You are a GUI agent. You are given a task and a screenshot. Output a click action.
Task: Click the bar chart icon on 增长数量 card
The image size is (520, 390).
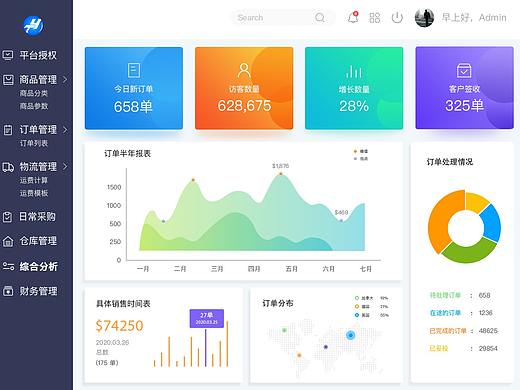(354, 71)
